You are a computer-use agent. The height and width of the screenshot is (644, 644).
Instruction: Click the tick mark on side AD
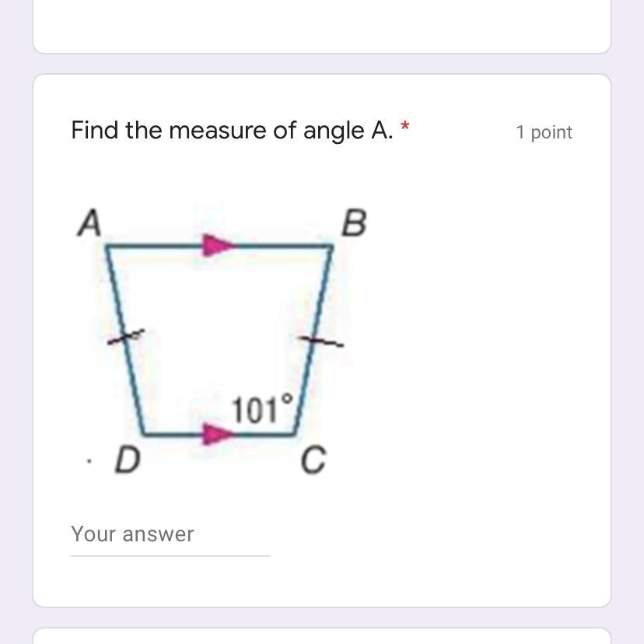[127, 337]
